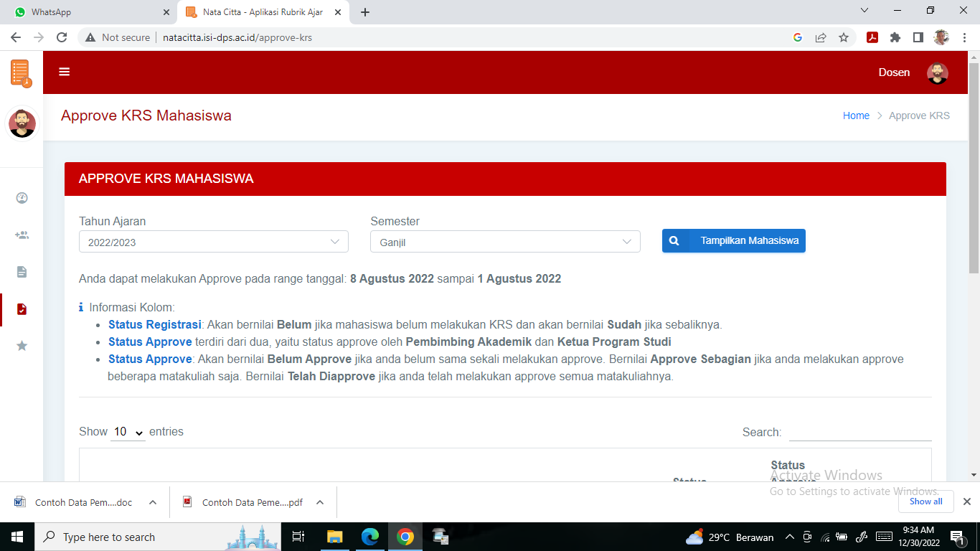This screenshot has height=551, width=980.
Task: Open Chrome three-dot menu
Action: [964, 37]
